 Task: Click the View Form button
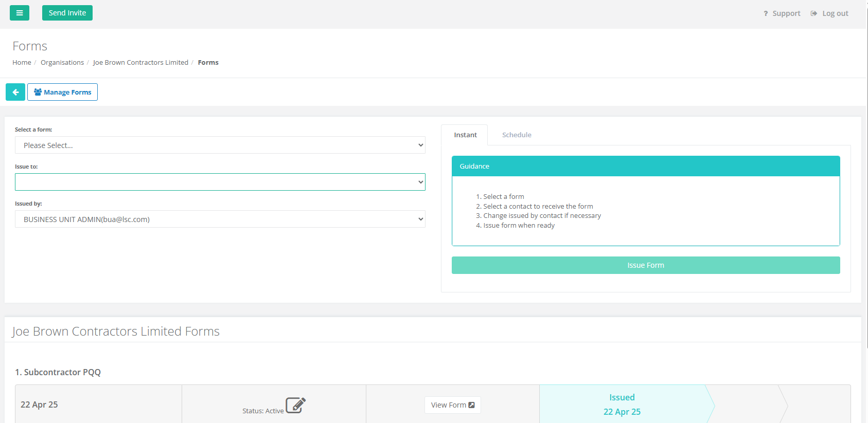click(452, 405)
